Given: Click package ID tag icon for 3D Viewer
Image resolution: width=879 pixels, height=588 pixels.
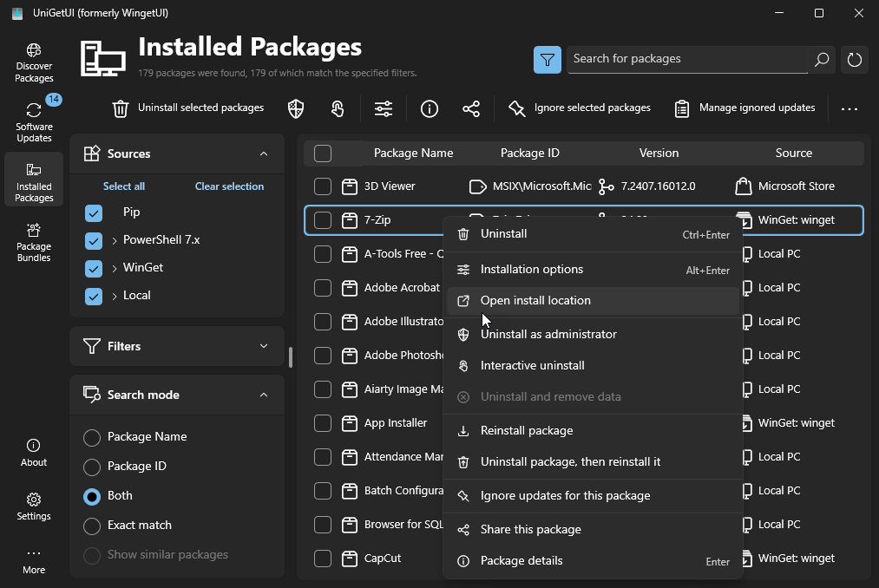Looking at the screenshot, I should [477, 186].
